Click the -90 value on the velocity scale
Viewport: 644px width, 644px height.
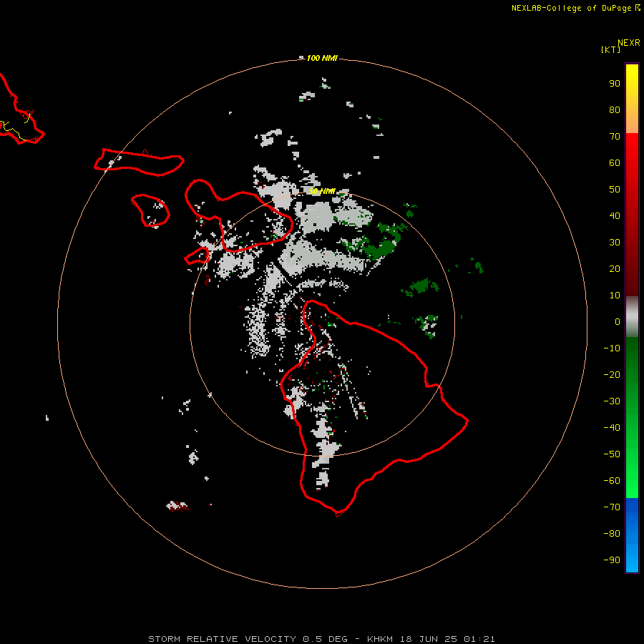[x=612, y=560]
